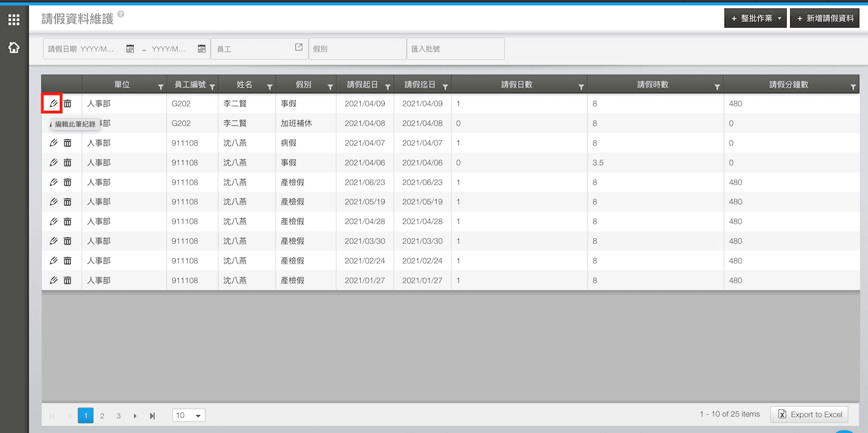Screen dimensions: 868x433
Task: Click edit pencil on first 事假 row
Action: click(53, 103)
